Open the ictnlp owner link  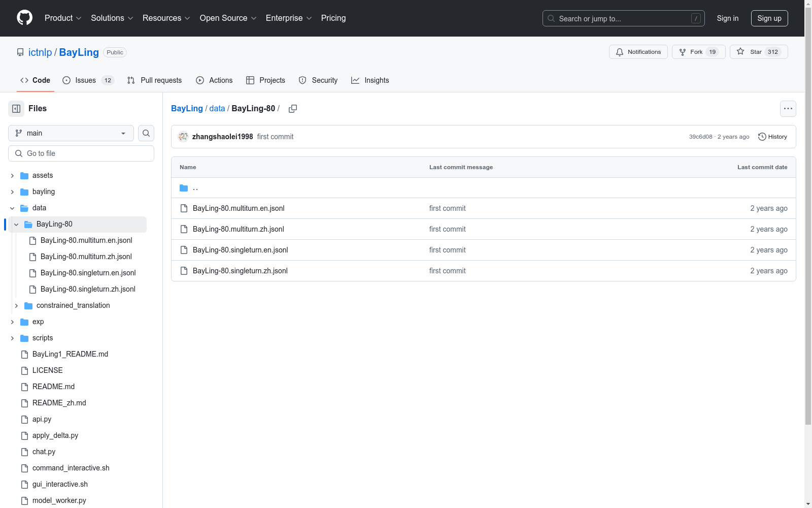tap(40, 52)
